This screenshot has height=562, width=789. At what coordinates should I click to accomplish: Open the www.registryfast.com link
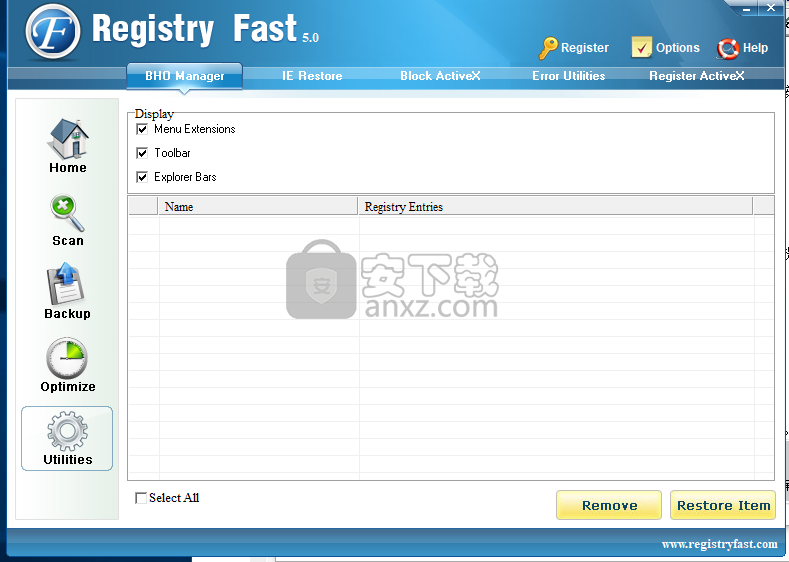(x=720, y=544)
